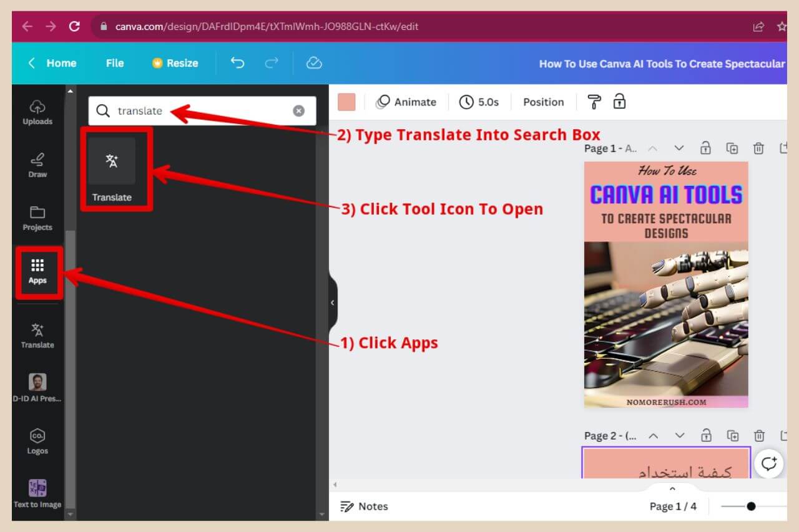Viewport: 799px width, 532px height.
Task: Select the copy style paint roller
Action: [x=594, y=102]
